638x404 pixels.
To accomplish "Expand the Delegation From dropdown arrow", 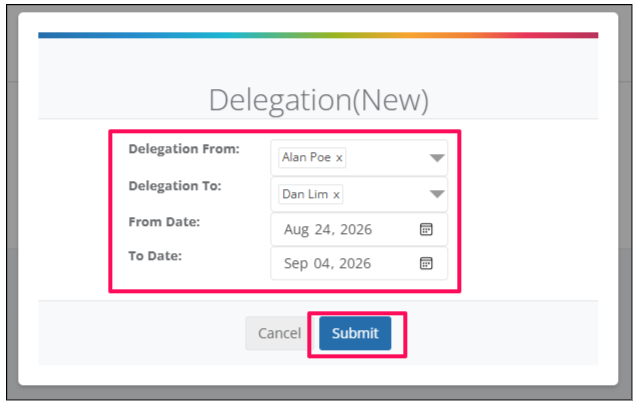I will (x=437, y=158).
